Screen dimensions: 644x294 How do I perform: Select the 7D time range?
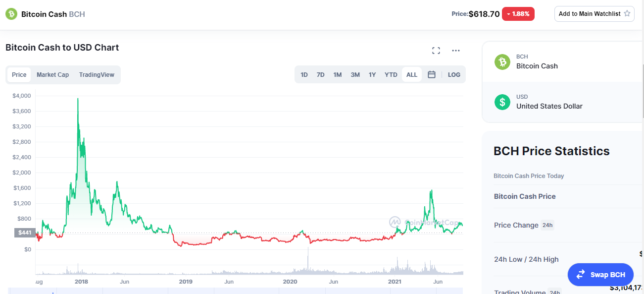click(320, 75)
